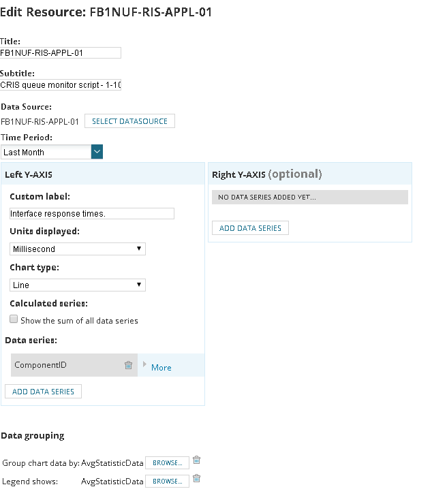The height and width of the screenshot is (504, 432).
Task: Open the Chart type Line dropdown
Action: click(x=78, y=285)
